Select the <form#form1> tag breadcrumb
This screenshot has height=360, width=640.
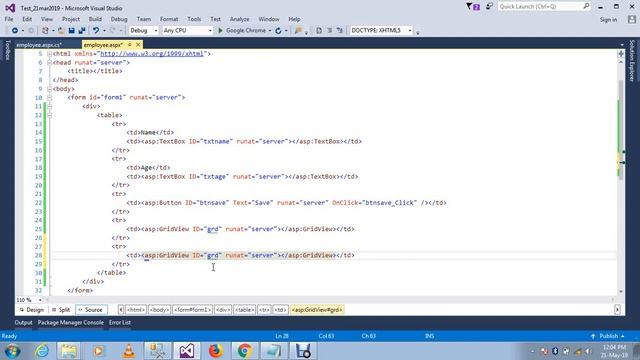tap(192, 310)
